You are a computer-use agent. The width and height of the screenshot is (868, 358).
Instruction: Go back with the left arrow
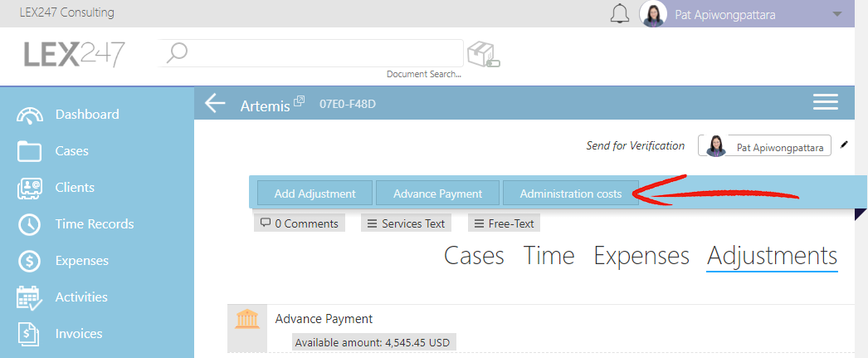point(215,103)
